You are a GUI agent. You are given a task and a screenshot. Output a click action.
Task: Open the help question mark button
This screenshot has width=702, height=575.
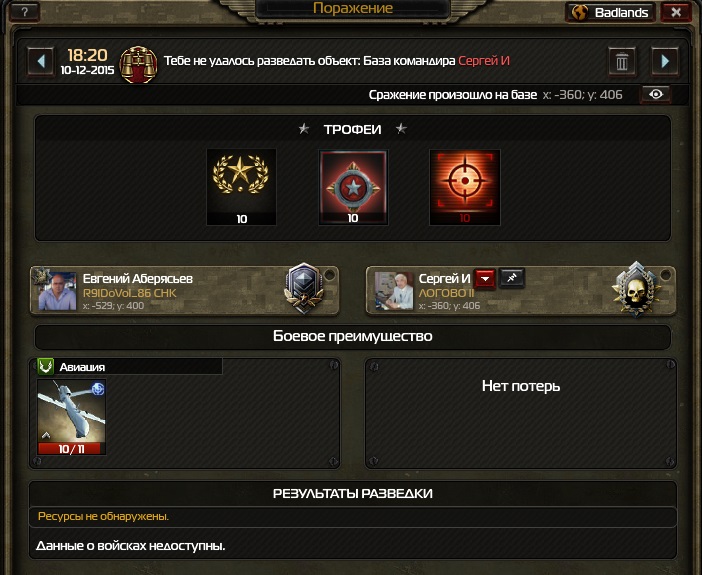[x=24, y=11]
